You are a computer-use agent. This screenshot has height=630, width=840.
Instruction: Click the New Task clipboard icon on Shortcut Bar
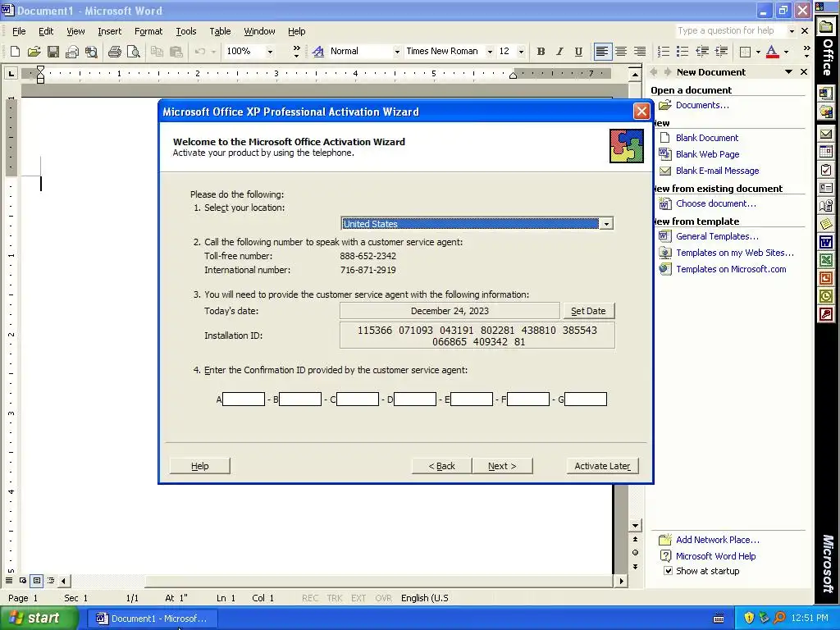point(826,170)
